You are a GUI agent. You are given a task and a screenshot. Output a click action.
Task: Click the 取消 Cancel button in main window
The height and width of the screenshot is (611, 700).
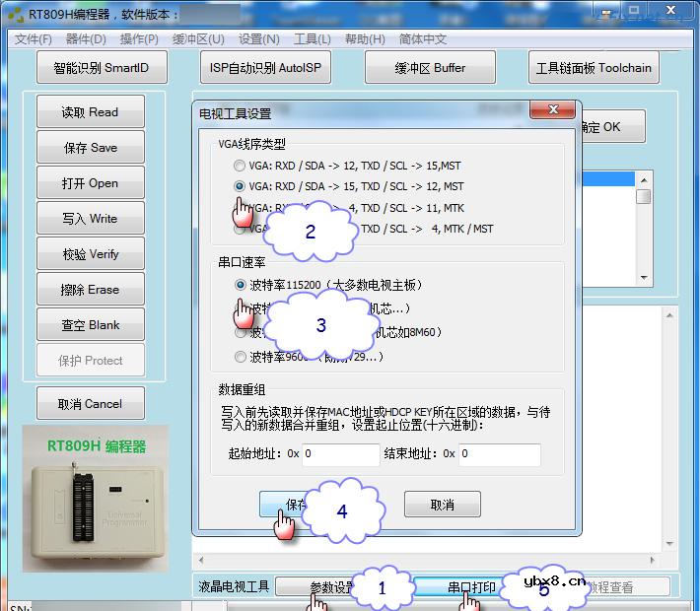91,403
